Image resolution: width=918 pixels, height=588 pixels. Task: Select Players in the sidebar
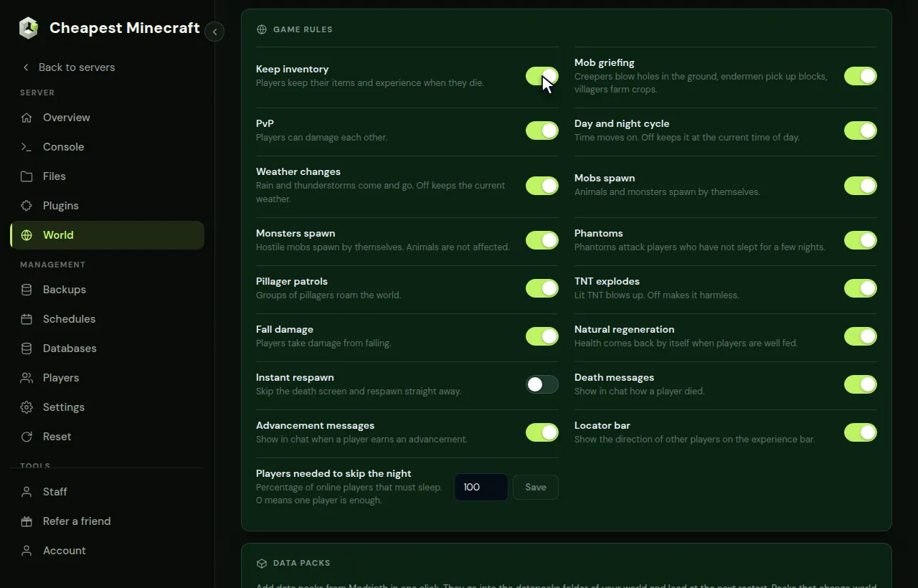tap(107, 378)
